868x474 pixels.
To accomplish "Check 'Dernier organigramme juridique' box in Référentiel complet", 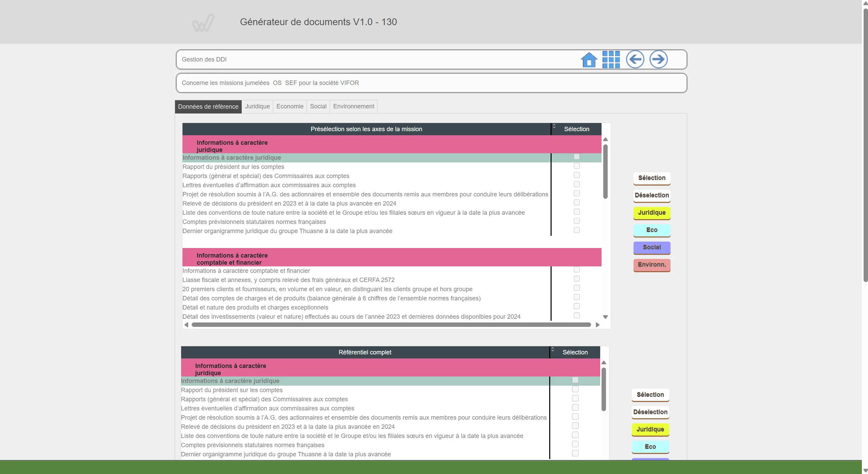I will coord(575,453).
